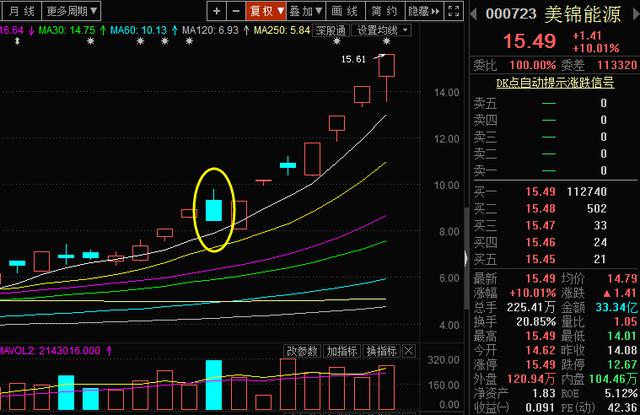The height and width of the screenshot is (415, 640).
Task: Click the 隐藏 hide panel button
Action: [x=424, y=11]
